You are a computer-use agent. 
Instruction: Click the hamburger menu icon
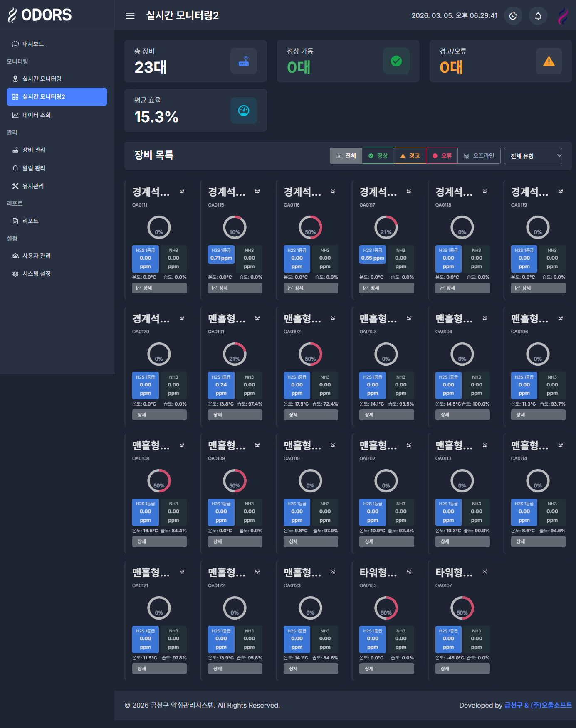[130, 16]
